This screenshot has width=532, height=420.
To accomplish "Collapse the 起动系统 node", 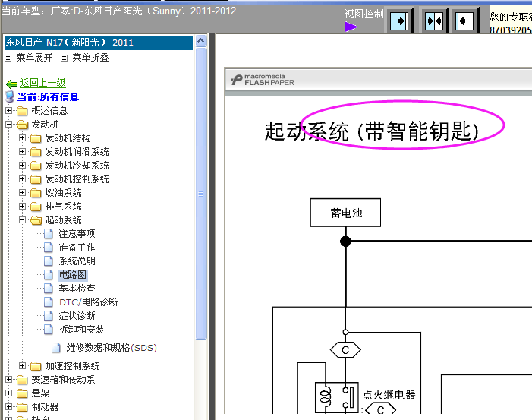I will (23, 220).
